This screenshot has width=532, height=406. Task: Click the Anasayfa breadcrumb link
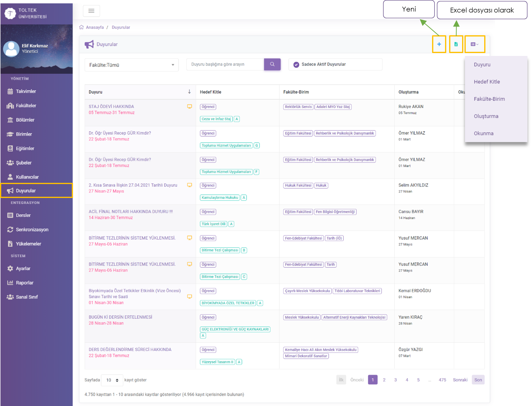(95, 27)
